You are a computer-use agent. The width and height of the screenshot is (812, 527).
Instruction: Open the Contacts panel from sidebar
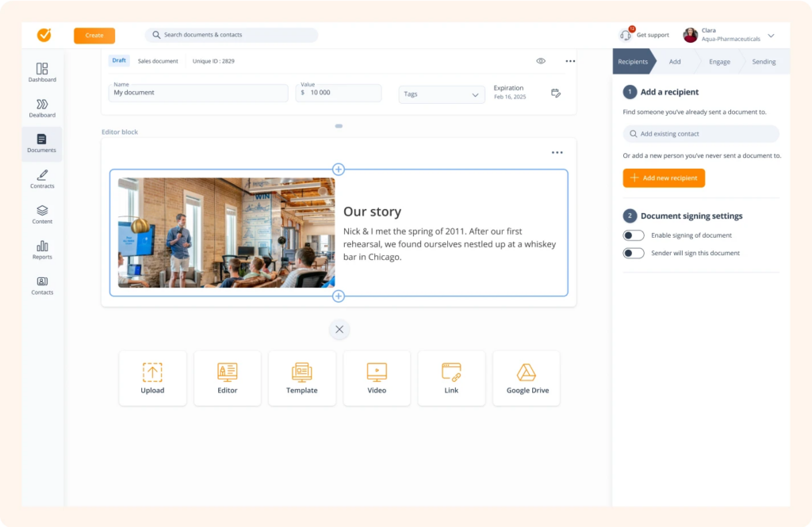tap(42, 286)
